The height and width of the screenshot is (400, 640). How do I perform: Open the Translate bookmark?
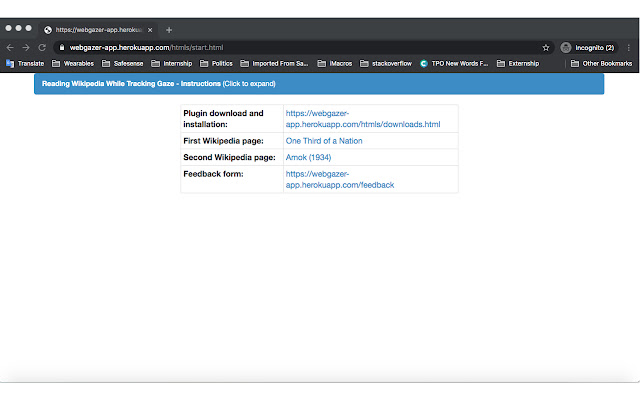[25, 64]
